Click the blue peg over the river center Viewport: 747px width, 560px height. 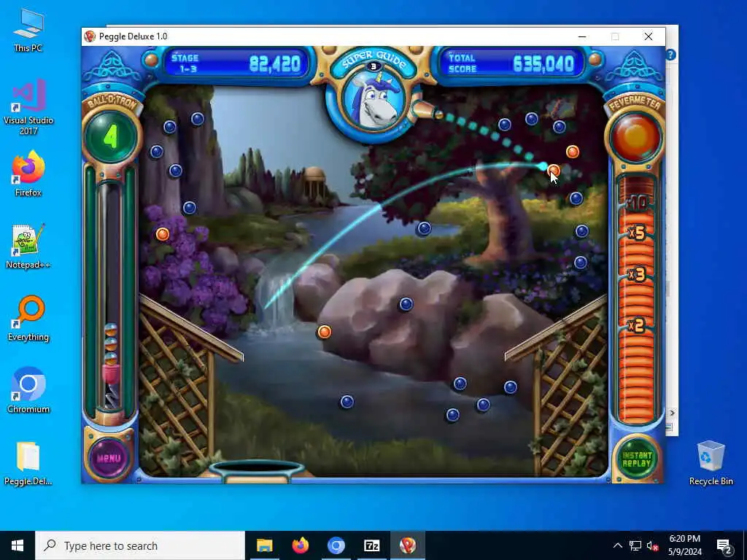424,228
